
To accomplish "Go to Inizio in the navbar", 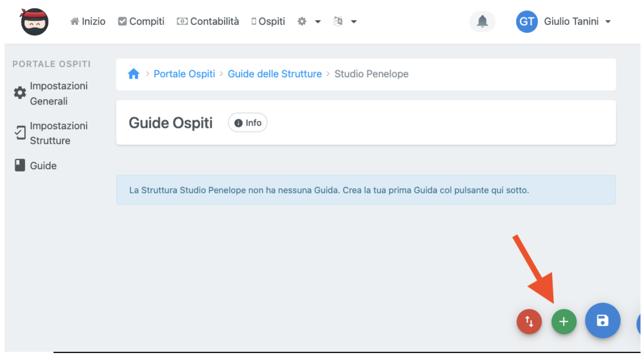I will [88, 21].
